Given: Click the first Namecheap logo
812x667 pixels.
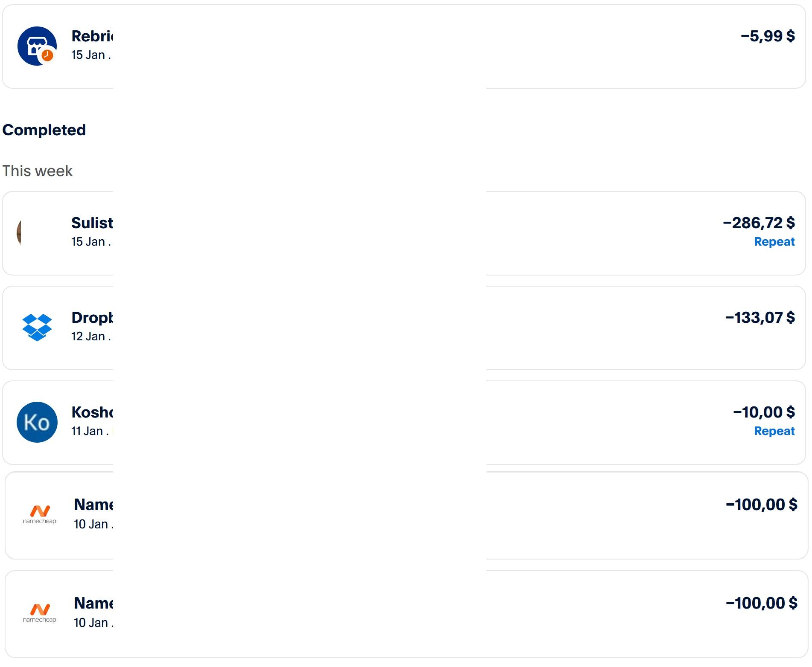Looking at the screenshot, I should pyautogui.click(x=40, y=514).
